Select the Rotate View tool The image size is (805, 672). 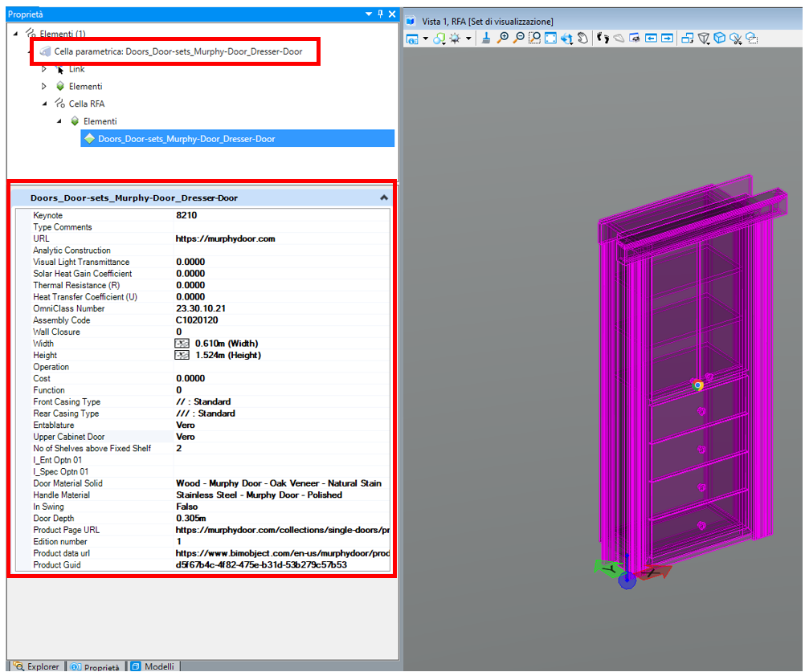[x=566, y=39]
